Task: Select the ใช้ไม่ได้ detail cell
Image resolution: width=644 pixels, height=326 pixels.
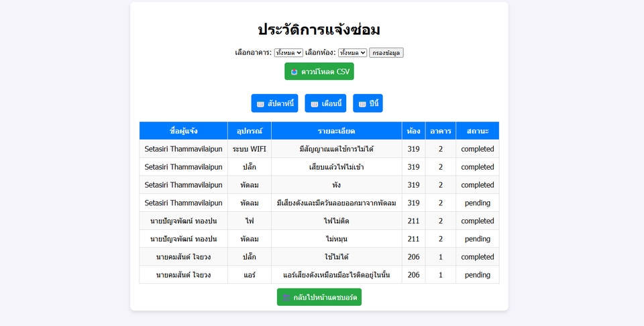Action: [x=336, y=257]
